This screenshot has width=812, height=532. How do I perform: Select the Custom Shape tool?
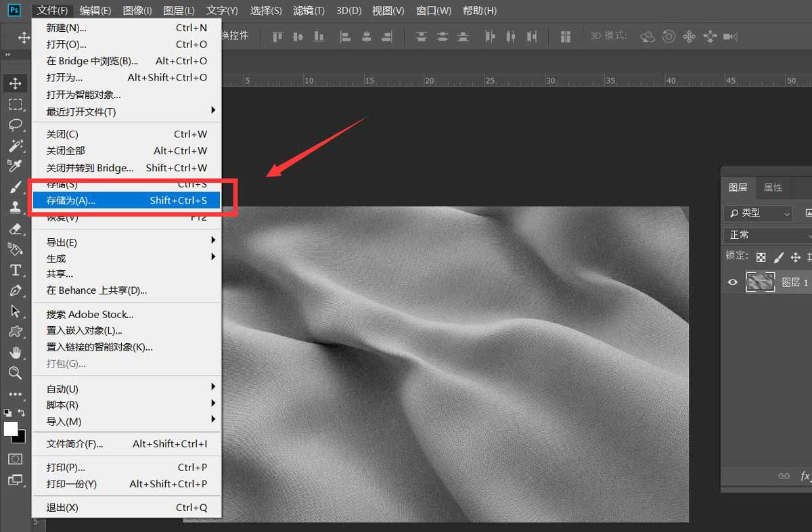point(15,332)
